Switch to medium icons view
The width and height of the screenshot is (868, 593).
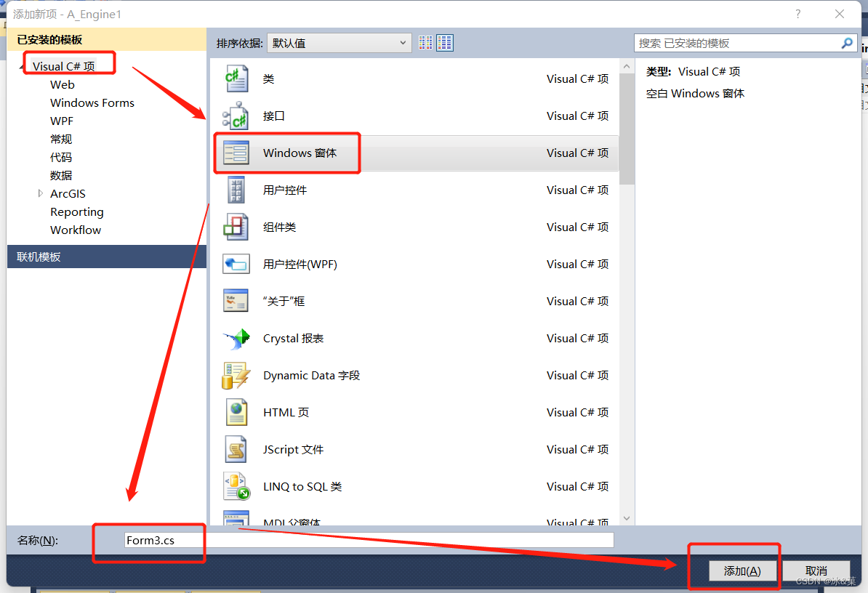[x=444, y=42]
